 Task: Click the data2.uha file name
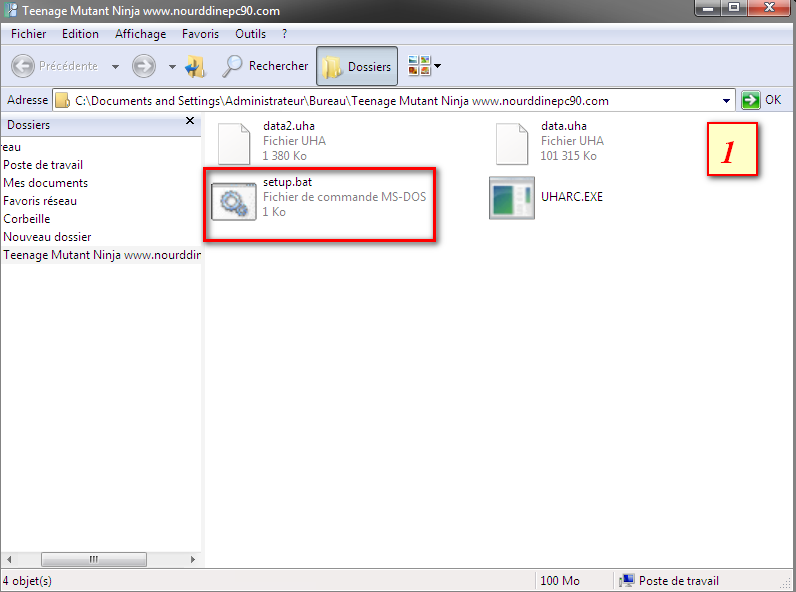289,126
